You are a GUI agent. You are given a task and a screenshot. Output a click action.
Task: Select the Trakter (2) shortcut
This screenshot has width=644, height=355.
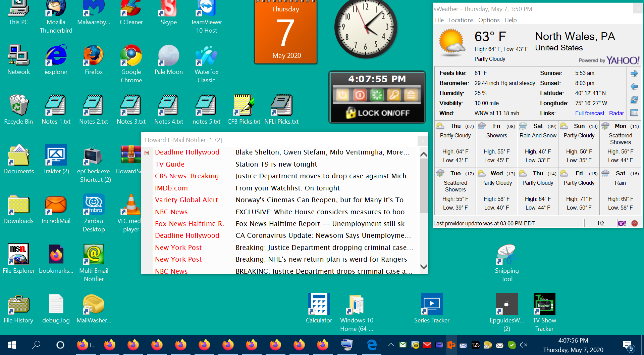(x=56, y=159)
